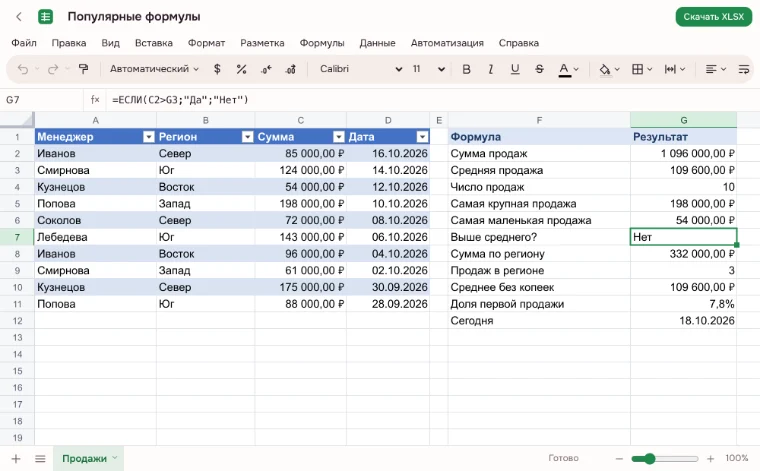The image size is (760, 471).
Task: Activate the format painter tool
Action: pyautogui.click(x=83, y=69)
